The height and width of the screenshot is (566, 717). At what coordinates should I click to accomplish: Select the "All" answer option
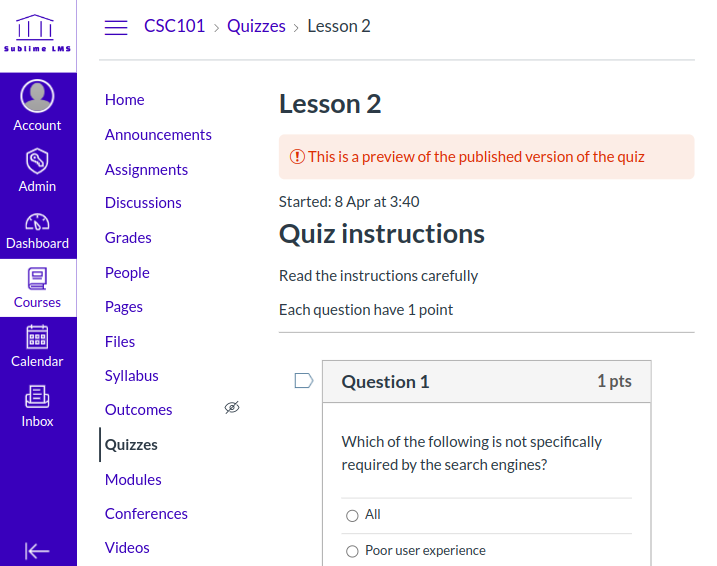coord(352,516)
